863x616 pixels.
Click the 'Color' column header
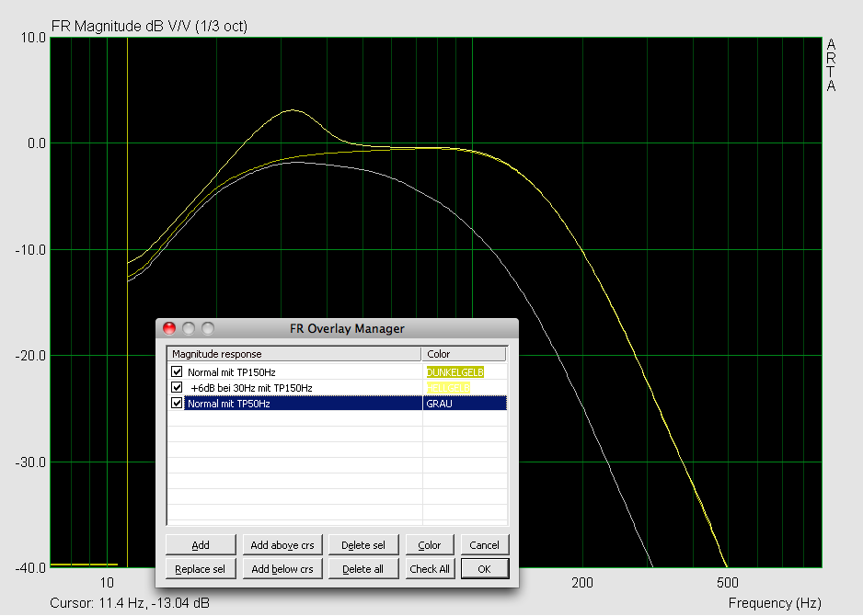[x=464, y=354]
